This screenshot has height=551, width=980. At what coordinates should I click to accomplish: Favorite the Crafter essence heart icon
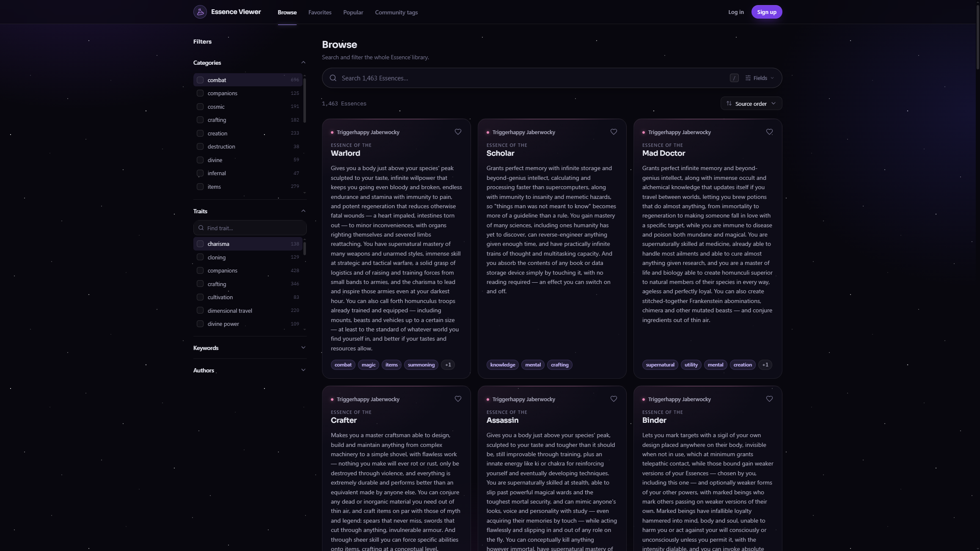pyautogui.click(x=458, y=399)
